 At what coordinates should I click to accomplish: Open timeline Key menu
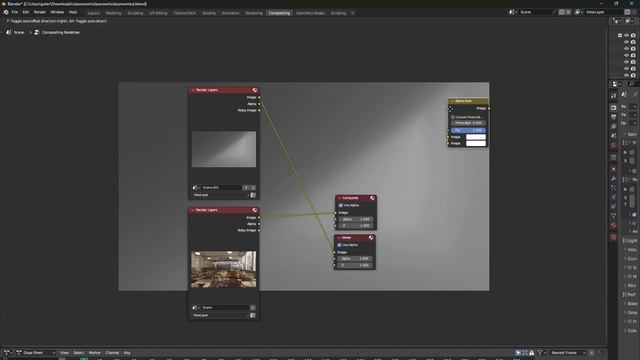(127, 353)
